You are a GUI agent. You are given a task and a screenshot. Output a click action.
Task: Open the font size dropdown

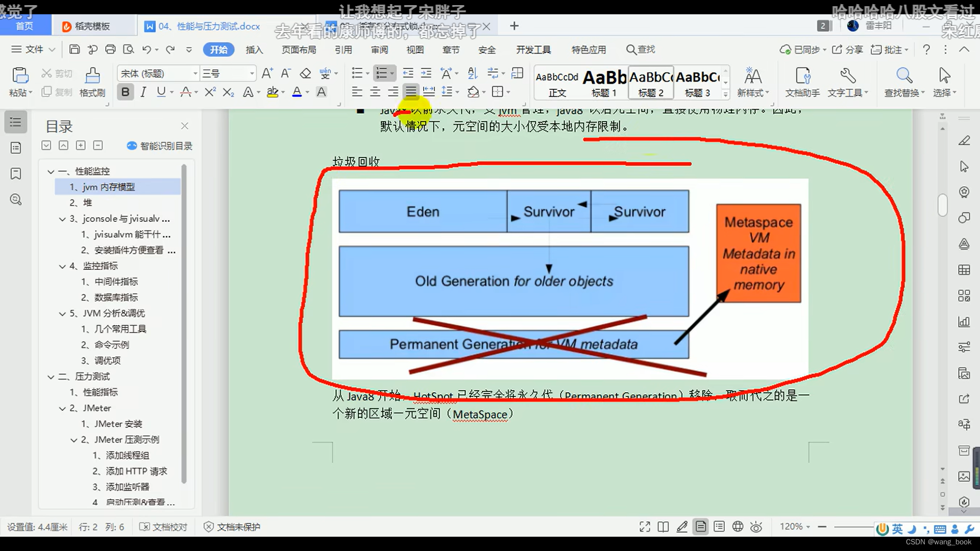(x=252, y=73)
